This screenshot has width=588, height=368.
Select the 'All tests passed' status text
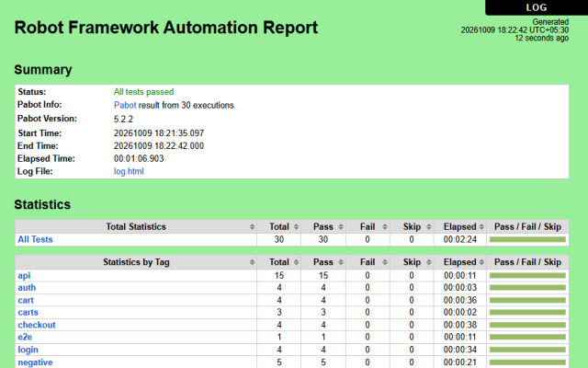tap(144, 92)
